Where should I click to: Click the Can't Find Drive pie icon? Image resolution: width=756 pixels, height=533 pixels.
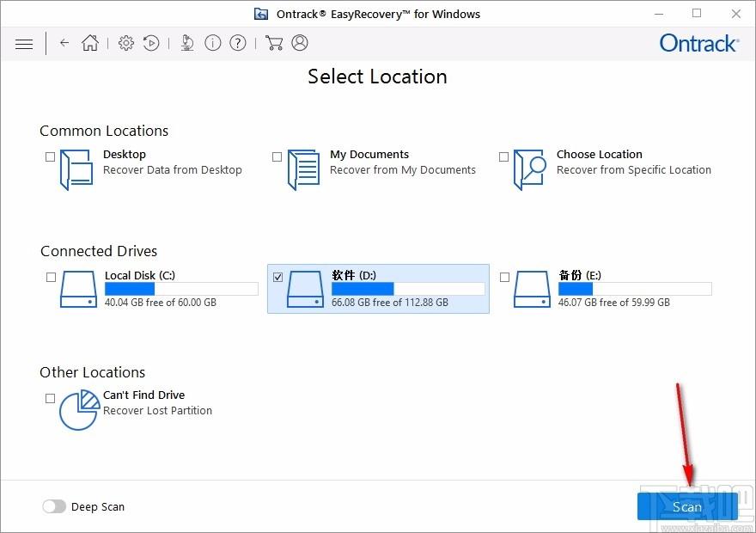[x=79, y=410]
